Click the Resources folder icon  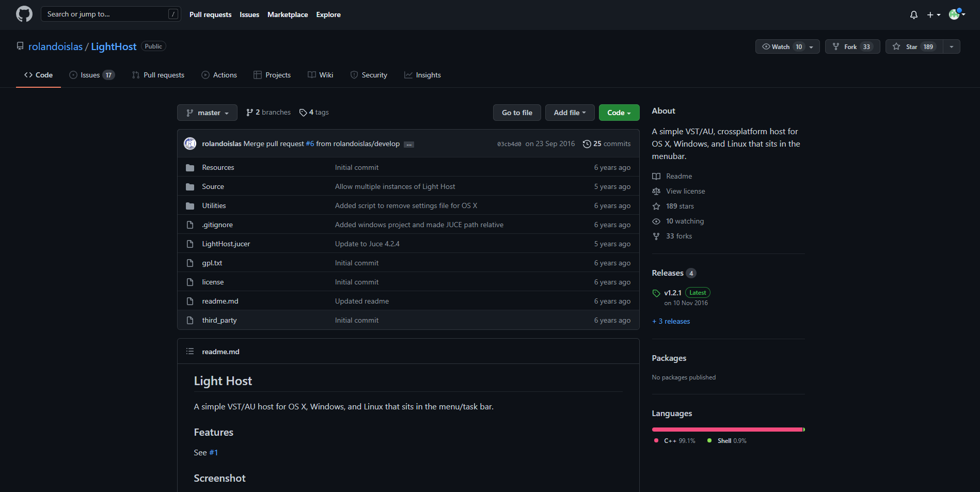(190, 167)
